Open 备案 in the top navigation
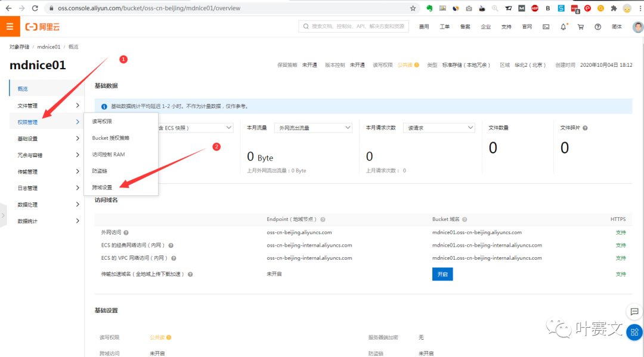The width and height of the screenshot is (644, 357). 465,27
